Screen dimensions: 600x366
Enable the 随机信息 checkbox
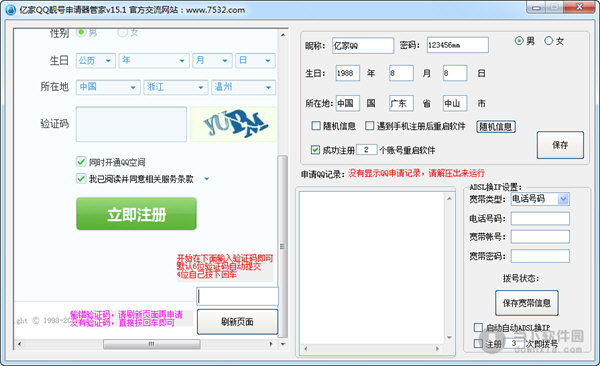click(x=316, y=126)
